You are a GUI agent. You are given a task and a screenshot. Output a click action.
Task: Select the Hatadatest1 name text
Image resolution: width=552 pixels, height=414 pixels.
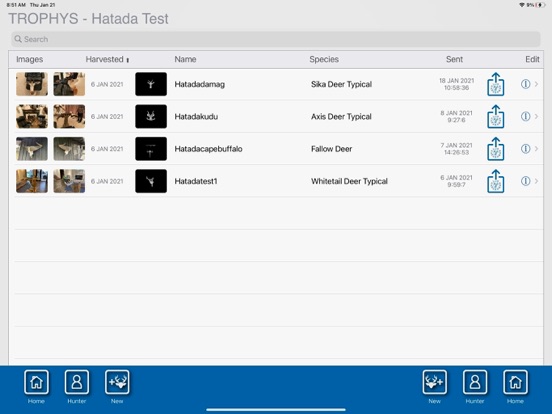coord(196,181)
